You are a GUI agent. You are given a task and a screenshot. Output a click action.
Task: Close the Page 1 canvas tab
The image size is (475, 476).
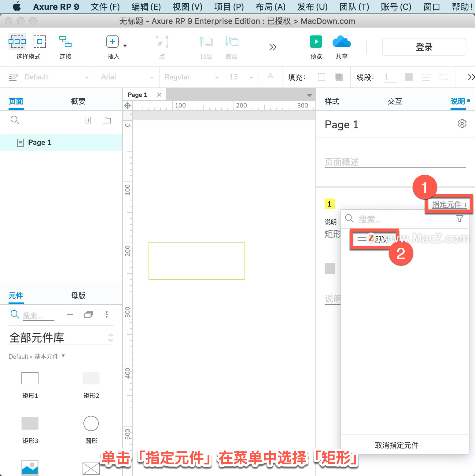pos(159,95)
